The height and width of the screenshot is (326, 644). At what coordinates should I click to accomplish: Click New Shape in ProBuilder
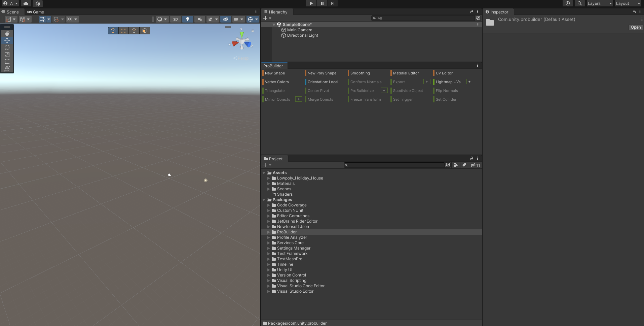point(275,73)
